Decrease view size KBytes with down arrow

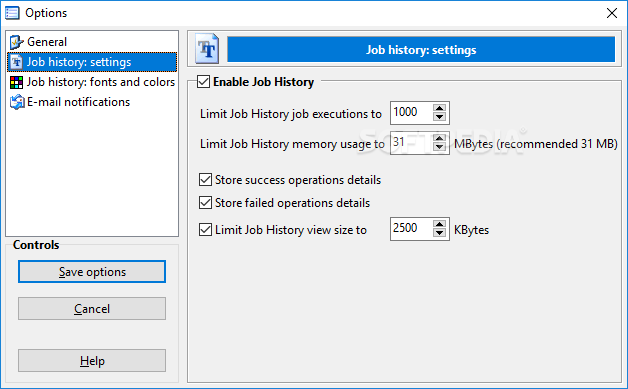click(439, 233)
